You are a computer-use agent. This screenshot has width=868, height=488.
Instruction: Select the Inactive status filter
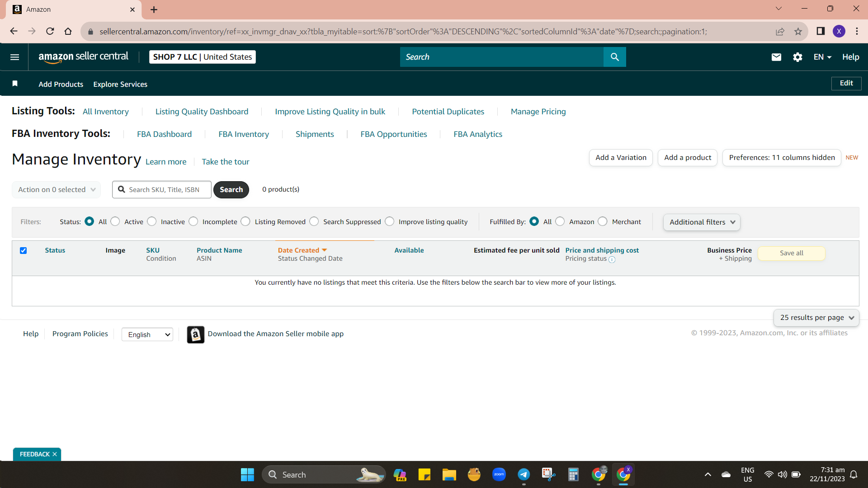point(152,221)
